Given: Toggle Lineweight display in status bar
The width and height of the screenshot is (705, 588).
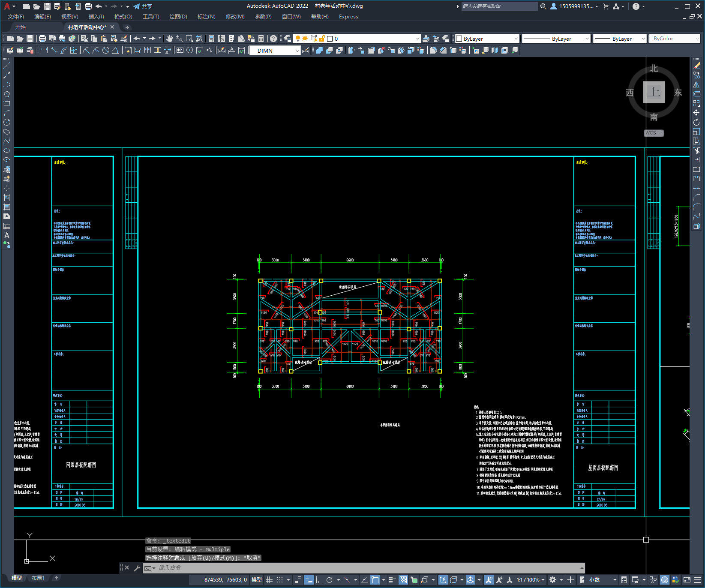Looking at the screenshot, I should point(392,580).
